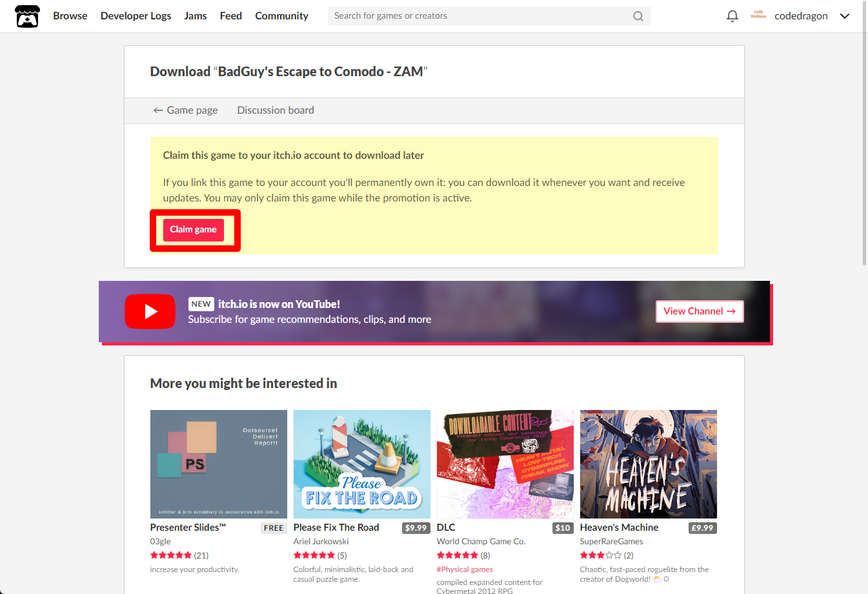Visit Ariel Jurkowski's creator page
This screenshot has width=868, height=594.
click(321, 542)
